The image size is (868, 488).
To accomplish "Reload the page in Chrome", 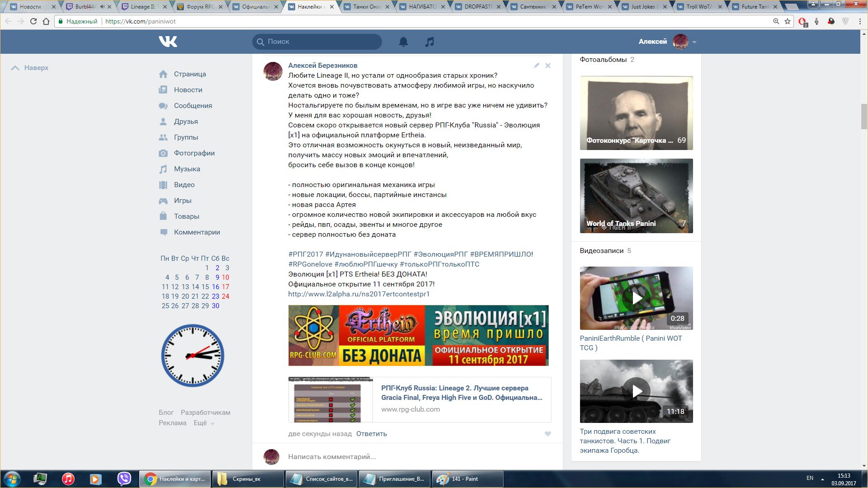I will tap(33, 21).
